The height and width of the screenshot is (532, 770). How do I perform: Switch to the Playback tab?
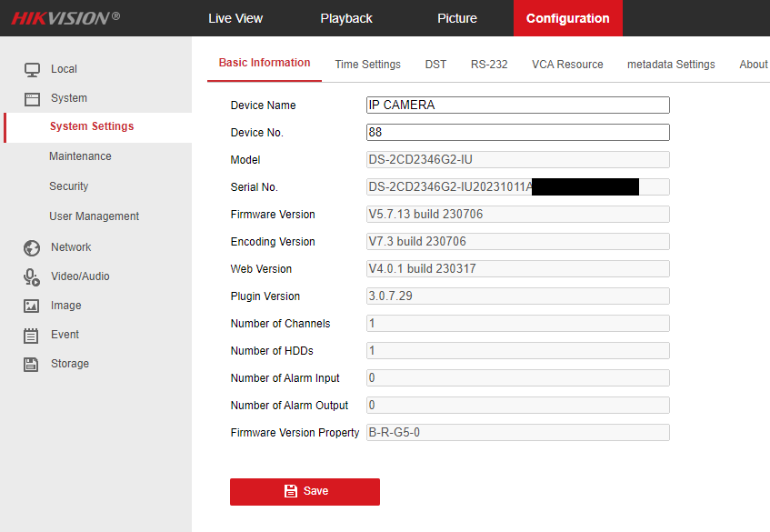(x=346, y=18)
